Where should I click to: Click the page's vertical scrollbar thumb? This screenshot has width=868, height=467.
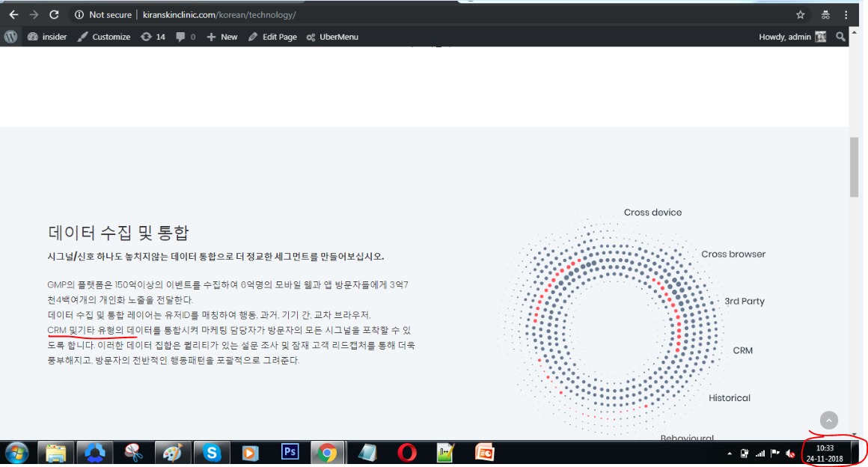coord(854,167)
